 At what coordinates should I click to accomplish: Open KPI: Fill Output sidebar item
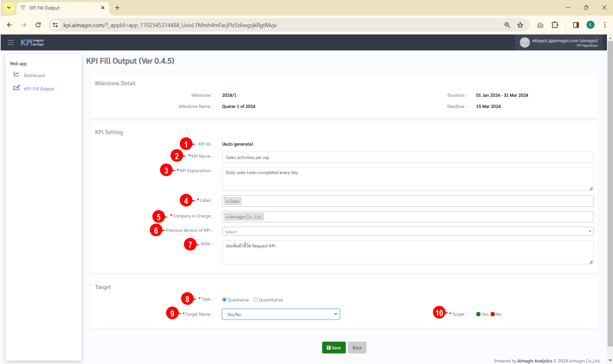[x=39, y=89]
